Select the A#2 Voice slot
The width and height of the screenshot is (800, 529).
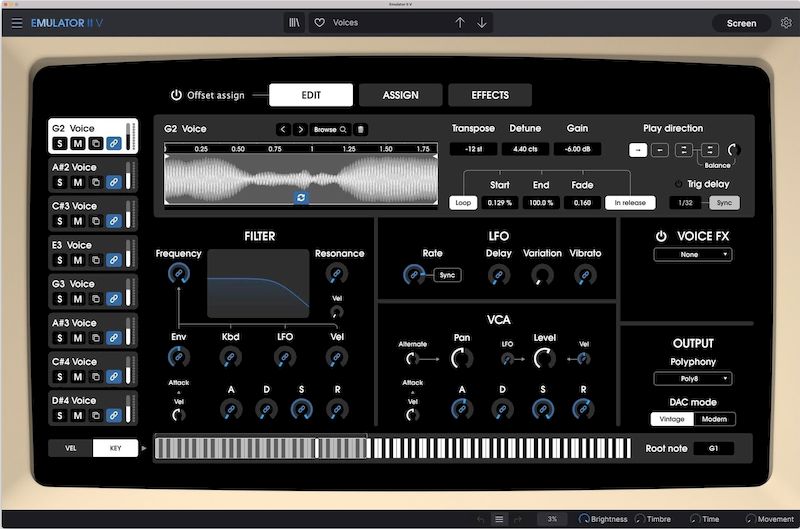(93, 175)
